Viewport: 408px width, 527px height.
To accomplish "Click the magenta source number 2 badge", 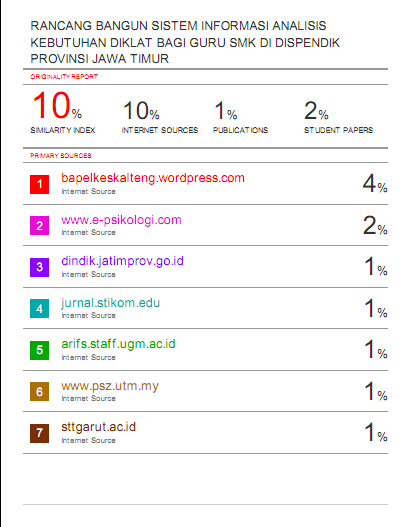I will (x=39, y=226).
